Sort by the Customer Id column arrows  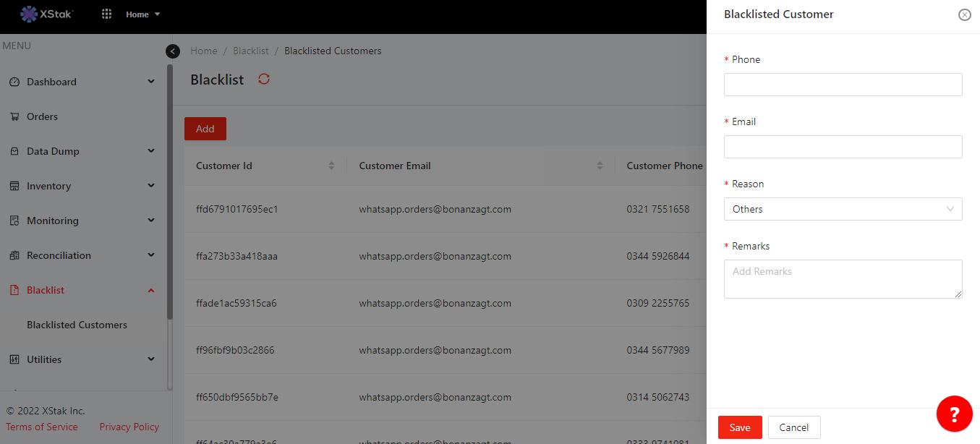331,166
